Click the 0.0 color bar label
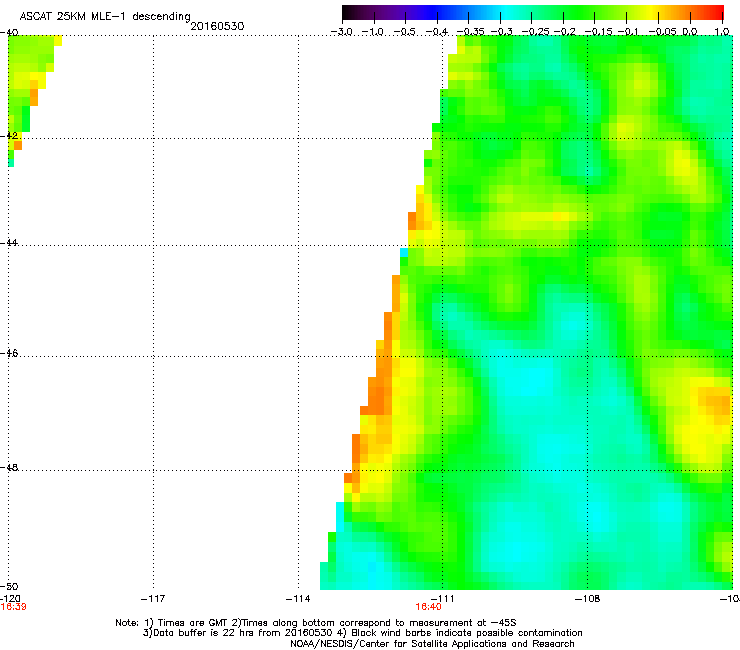Image resolution: width=740 pixels, height=650 pixels. coord(690,32)
